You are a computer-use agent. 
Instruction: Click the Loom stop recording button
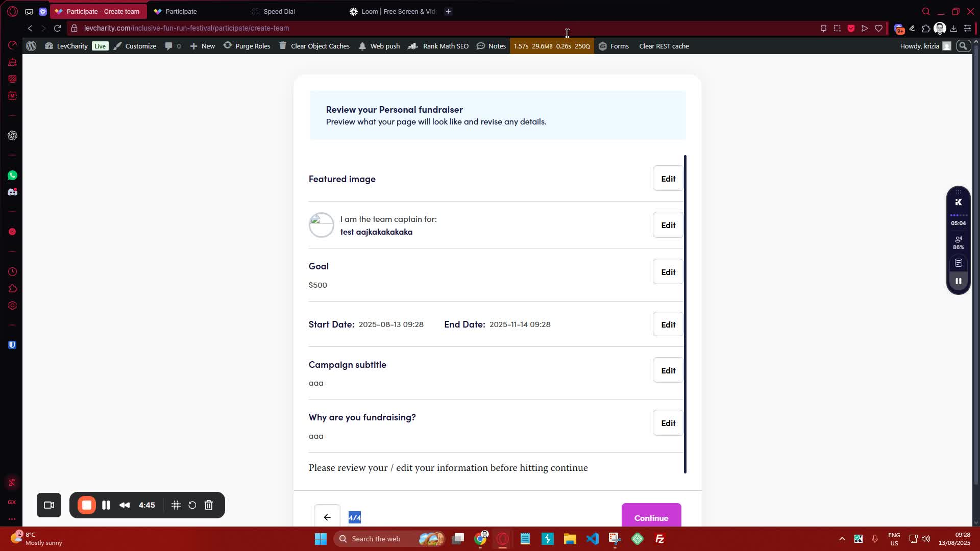click(87, 505)
